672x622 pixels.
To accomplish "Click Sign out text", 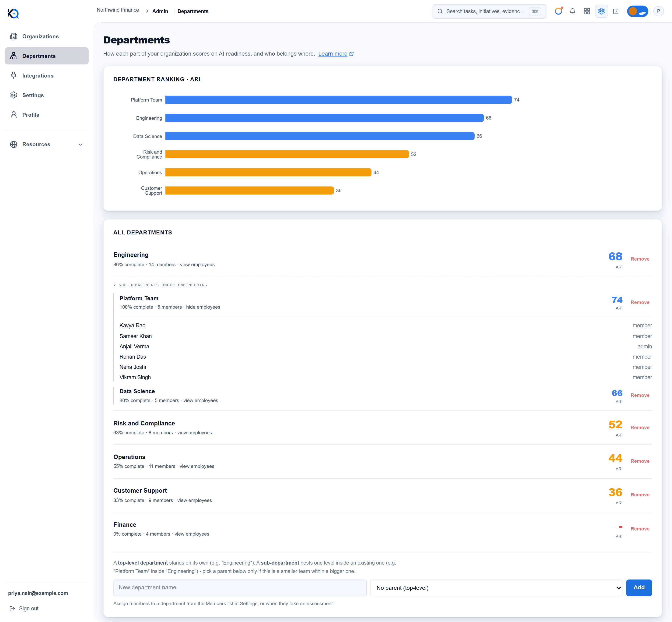I will click(x=29, y=608).
